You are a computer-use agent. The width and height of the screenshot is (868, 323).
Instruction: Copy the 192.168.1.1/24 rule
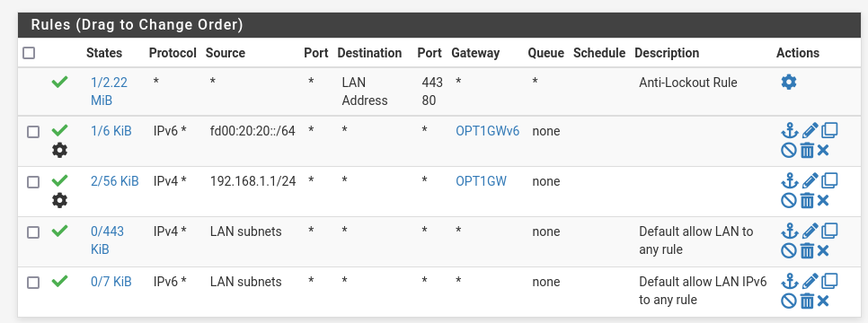click(829, 180)
